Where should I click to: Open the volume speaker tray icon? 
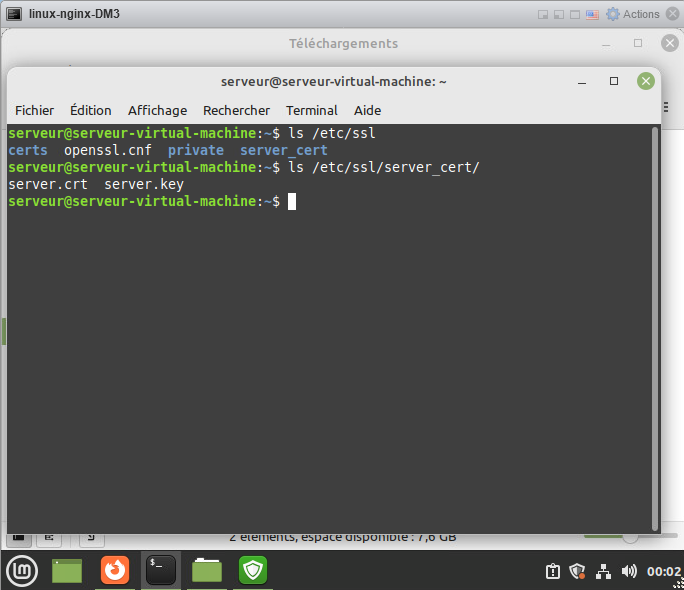tap(629, 572)
